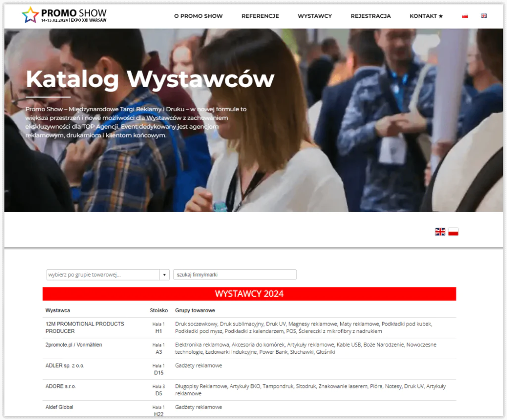Click the 'Grupy towarowe' column header
Image resolution: width=507 pixels, height=420 pixels.
click(195, 310)
